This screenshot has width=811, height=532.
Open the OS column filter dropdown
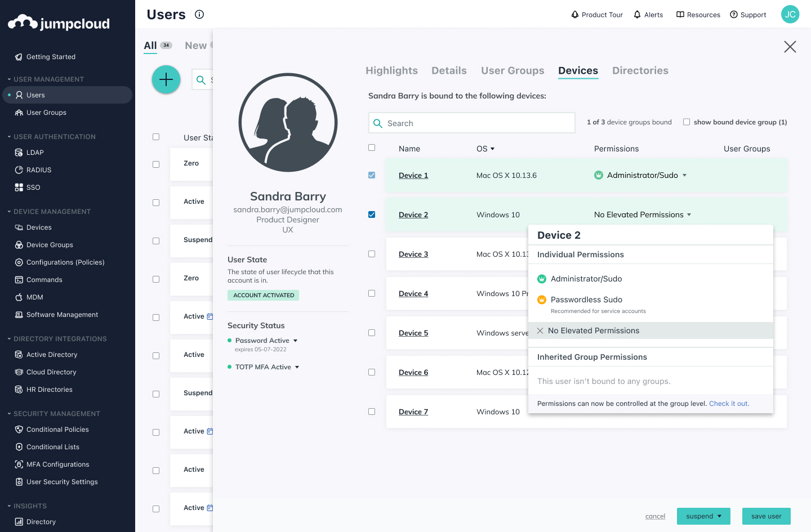[492, 148]
